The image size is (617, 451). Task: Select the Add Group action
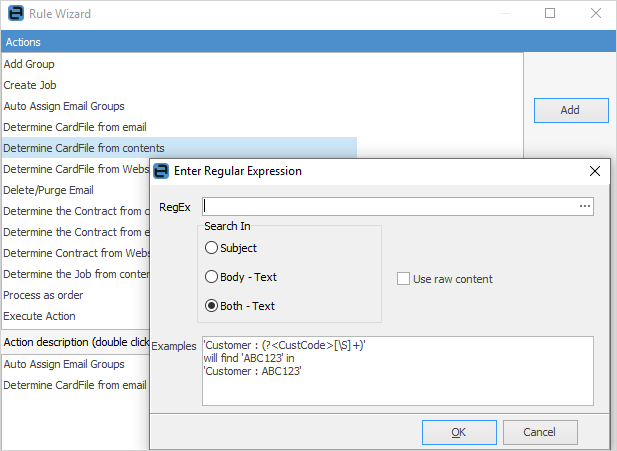[x=29, y=64]
